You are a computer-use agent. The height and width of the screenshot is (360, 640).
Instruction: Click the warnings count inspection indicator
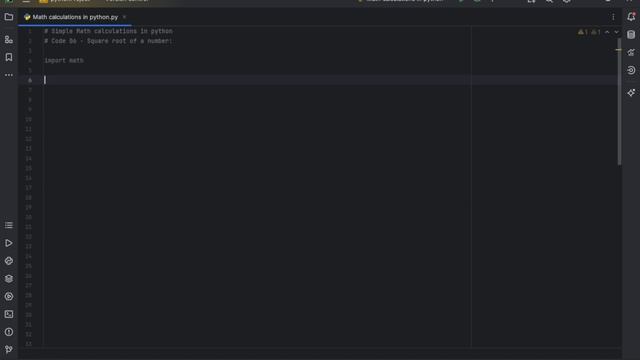point(583,32)
